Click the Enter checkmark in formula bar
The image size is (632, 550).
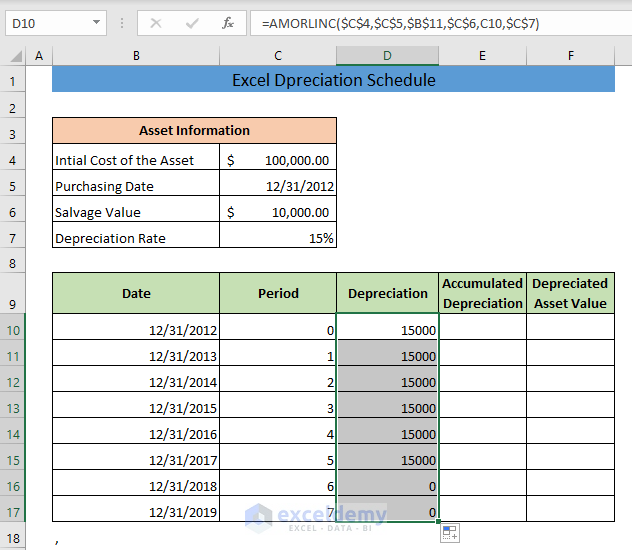[x=192, y=23]
